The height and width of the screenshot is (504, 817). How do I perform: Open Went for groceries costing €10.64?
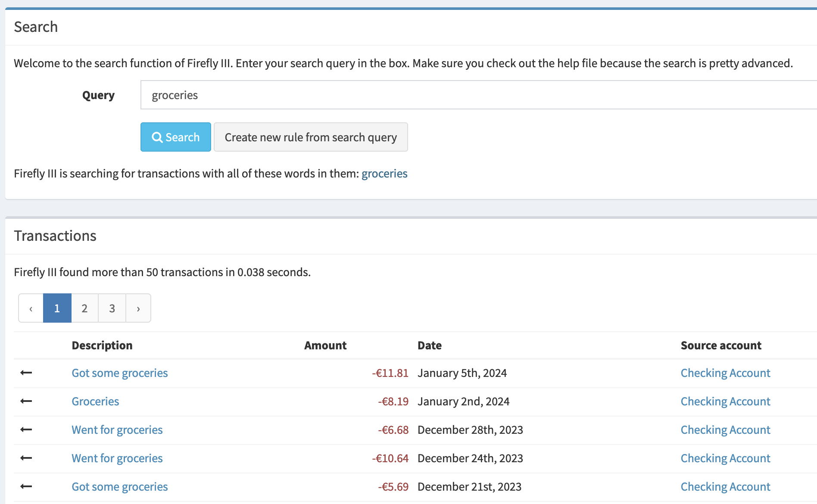(117, 458)
